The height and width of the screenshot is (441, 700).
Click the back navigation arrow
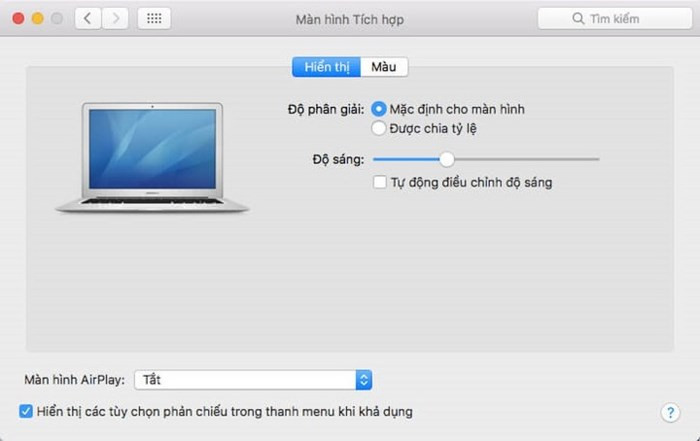coord(88,19)
